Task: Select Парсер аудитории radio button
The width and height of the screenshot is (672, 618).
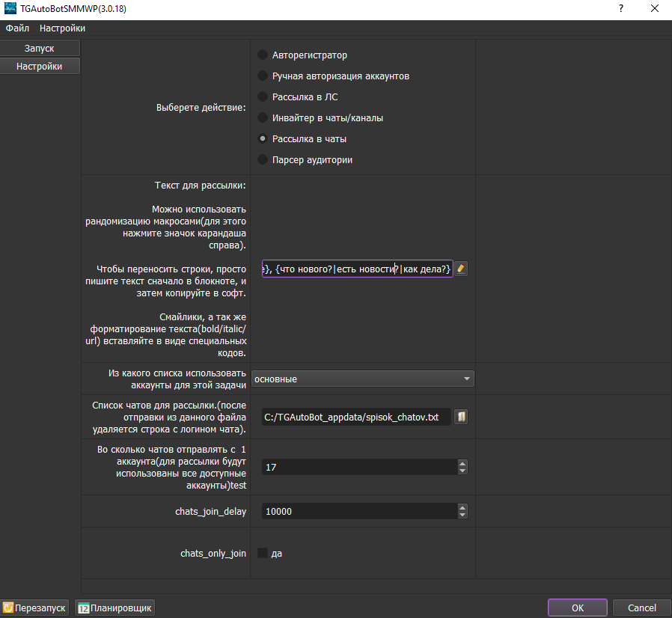Action: pyautogui.click(x=263, y=159)
